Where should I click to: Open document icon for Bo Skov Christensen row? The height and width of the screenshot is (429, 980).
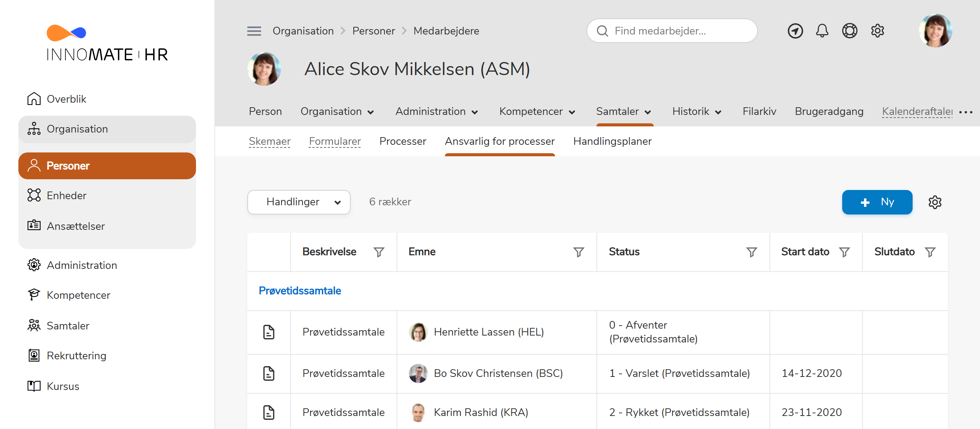[x=269, y=373]
